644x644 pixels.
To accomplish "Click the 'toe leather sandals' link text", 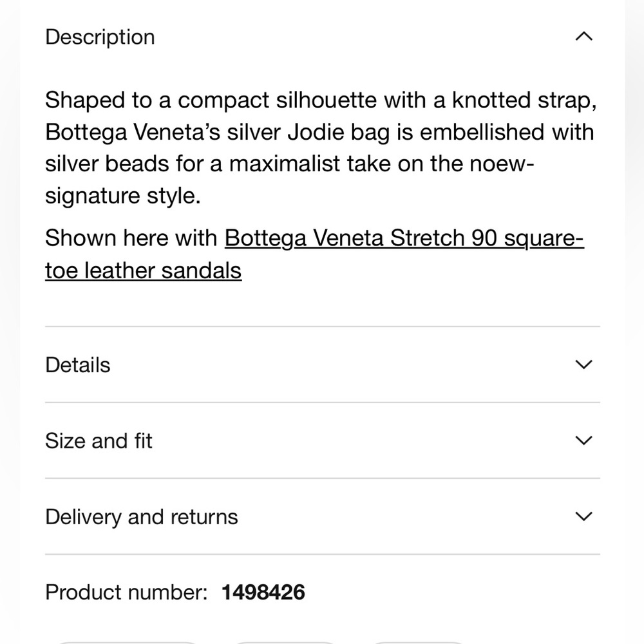I will [x=143, y=270].
